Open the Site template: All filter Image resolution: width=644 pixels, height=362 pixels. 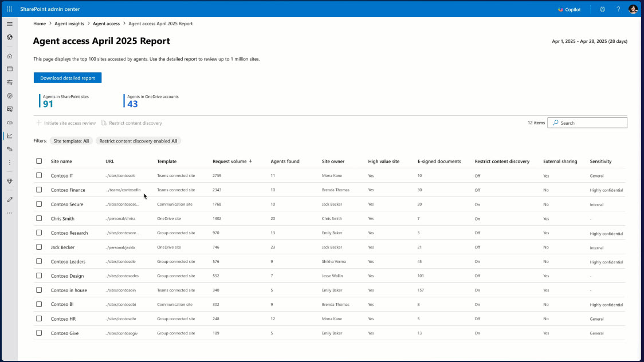[x=71, y=141]
